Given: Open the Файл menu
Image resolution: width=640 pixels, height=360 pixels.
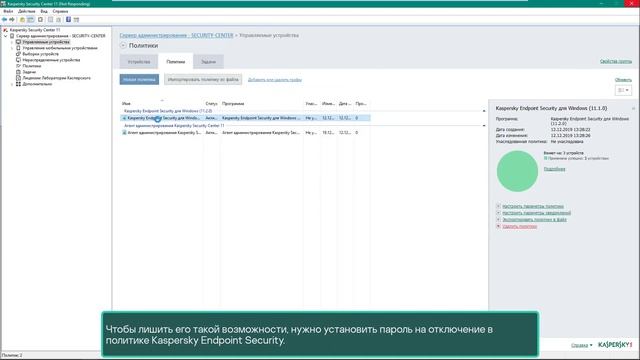Looking at the screenshot, I should 8,11.
